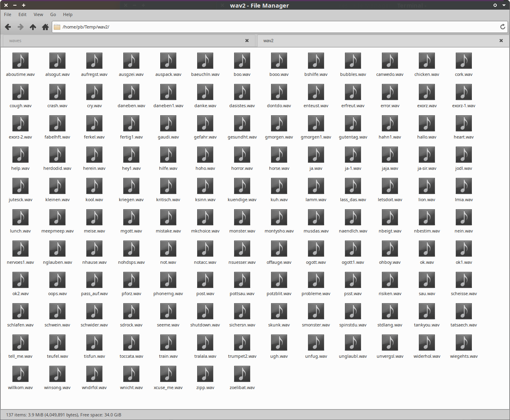This screenshot has width=510, height=420.
Task: Select the shutdown.wav file icon
Action: (205, 312)
